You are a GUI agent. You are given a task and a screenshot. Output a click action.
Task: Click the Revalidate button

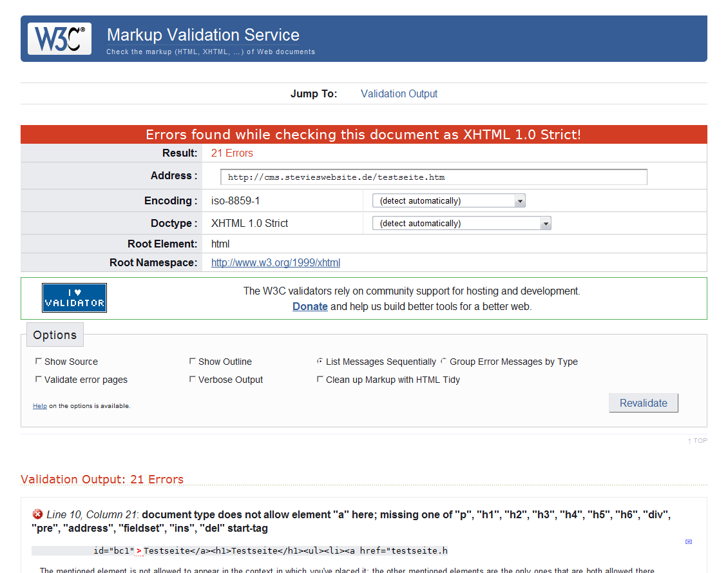tap(644, 403)
